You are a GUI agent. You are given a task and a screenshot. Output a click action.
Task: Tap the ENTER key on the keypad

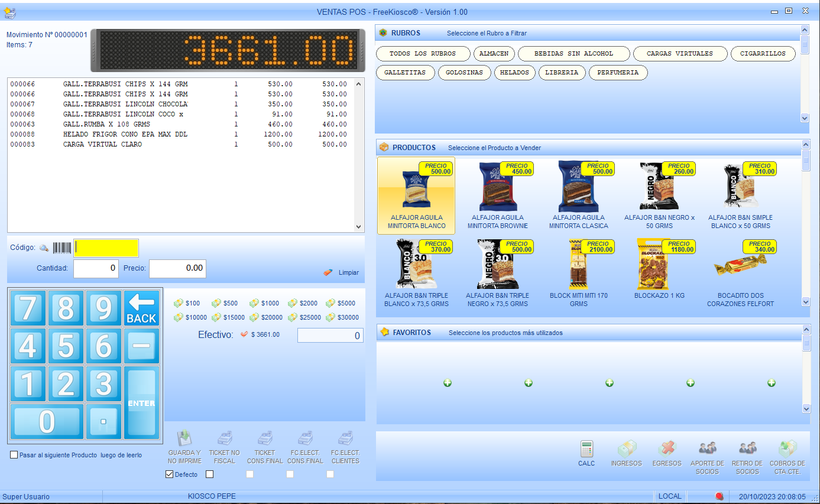tap(141, 403)
